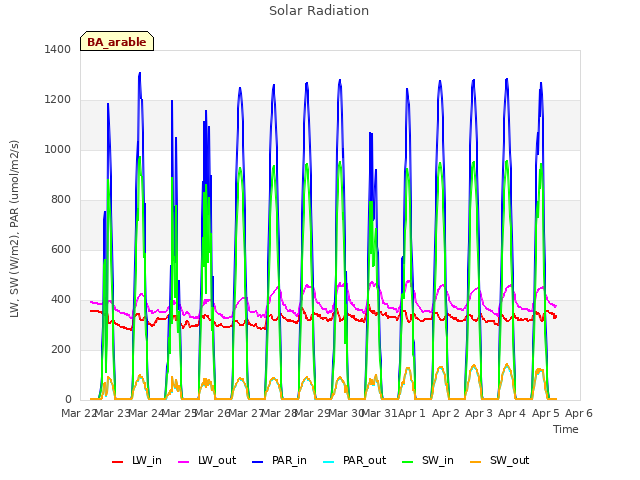Screen dimensions: 640x480
Task: Click the Mar 25 x-axis date label
Action: coord(180,413)
